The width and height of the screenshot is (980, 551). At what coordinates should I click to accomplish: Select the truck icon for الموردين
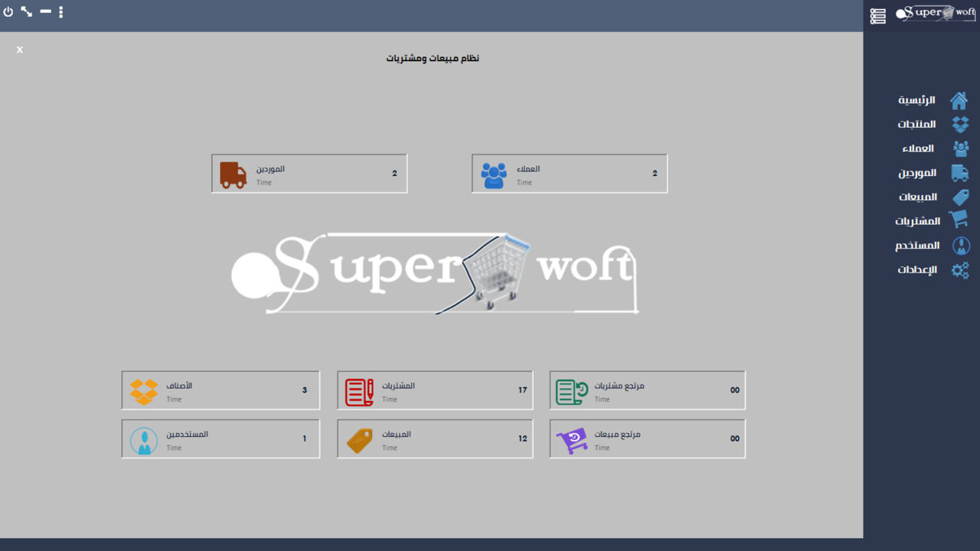point(960,172)
